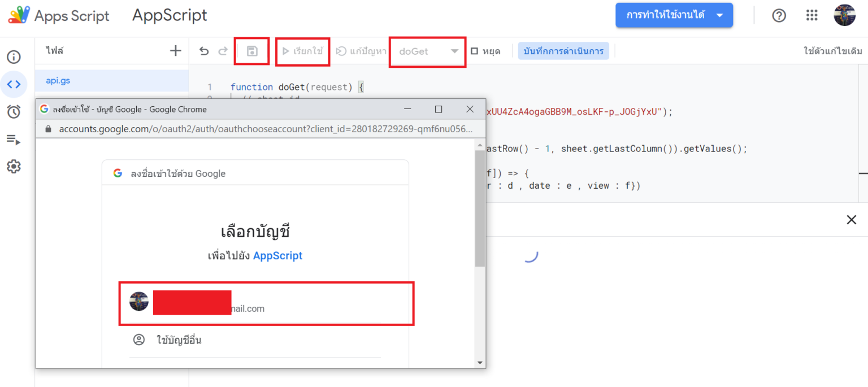Open the Google apps grid icon
Image resolution: width=868 pixels, height=387 pixels.
coord(812,15)
